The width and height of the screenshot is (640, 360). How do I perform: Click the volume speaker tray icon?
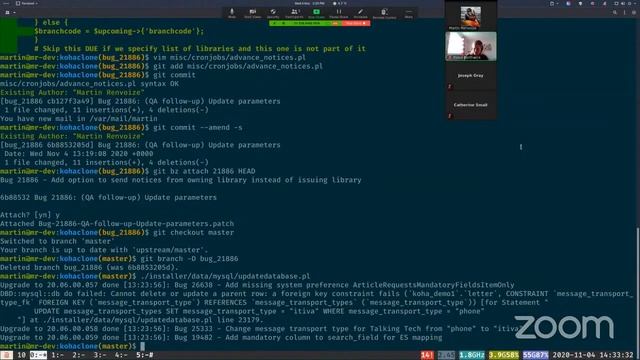pyautogui.click(x=624, y=3)
